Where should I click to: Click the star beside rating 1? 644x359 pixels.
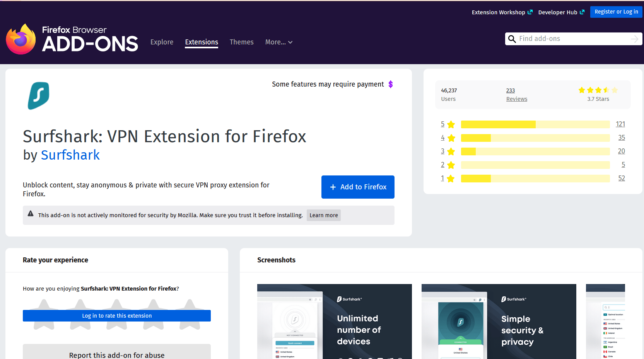(451, 179)
